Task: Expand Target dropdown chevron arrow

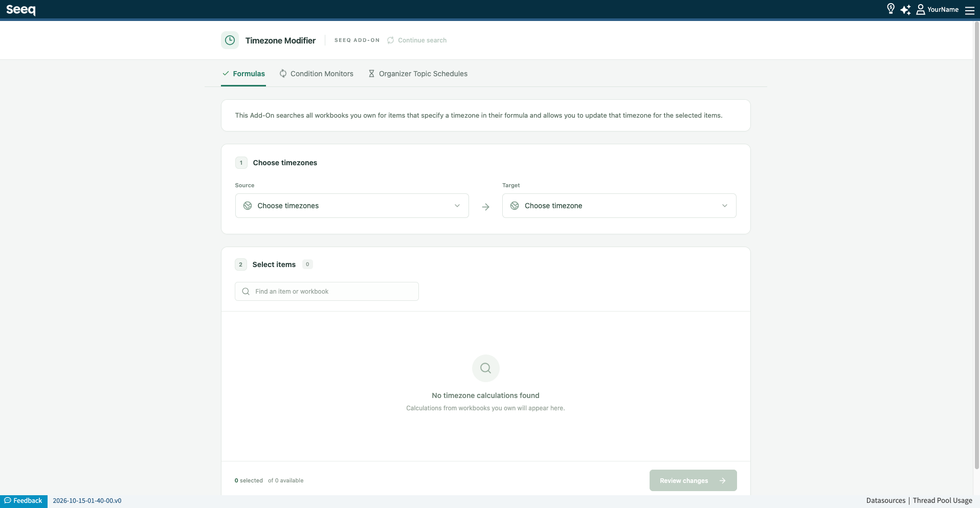Action: (725, 206)
